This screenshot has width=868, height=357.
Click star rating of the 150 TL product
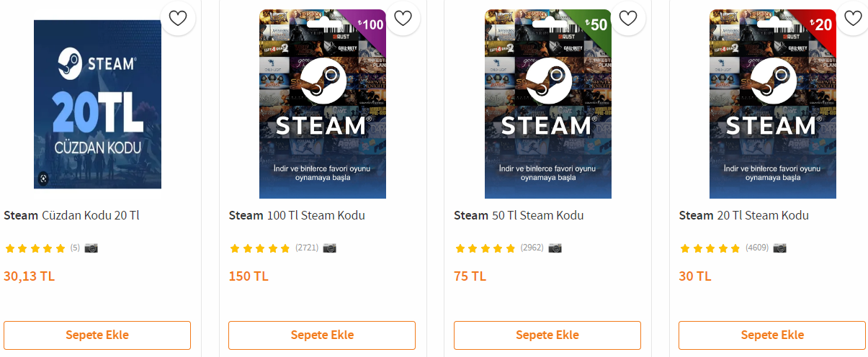[x=259, y=248]
